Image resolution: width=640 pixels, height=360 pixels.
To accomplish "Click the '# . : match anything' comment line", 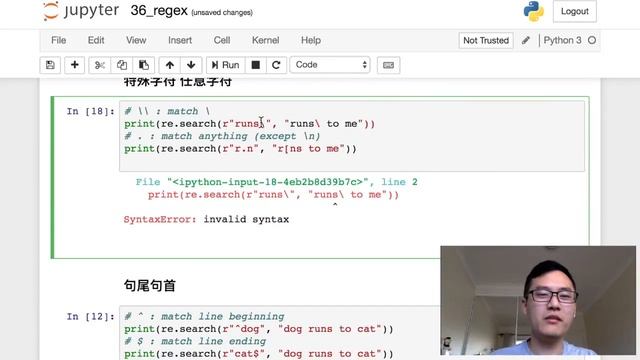I will pos(222,136).
